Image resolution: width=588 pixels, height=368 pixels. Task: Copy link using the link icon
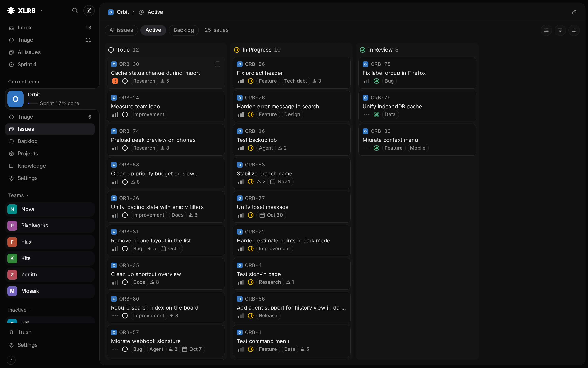[x=574, y=12]
